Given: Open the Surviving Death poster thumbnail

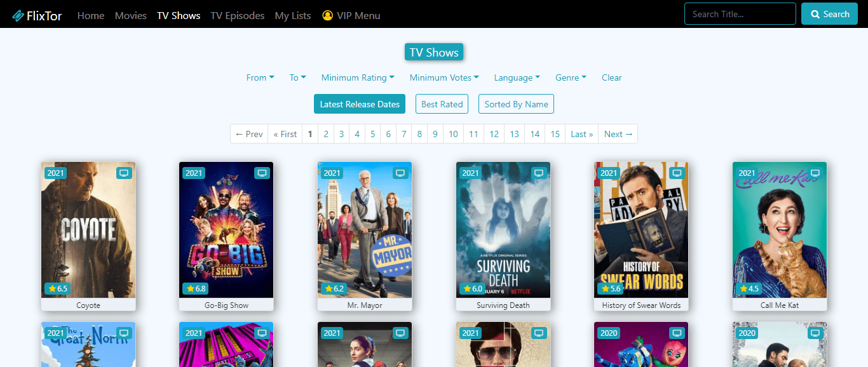Looking at the screenshot, I should (x=503, y=230).
